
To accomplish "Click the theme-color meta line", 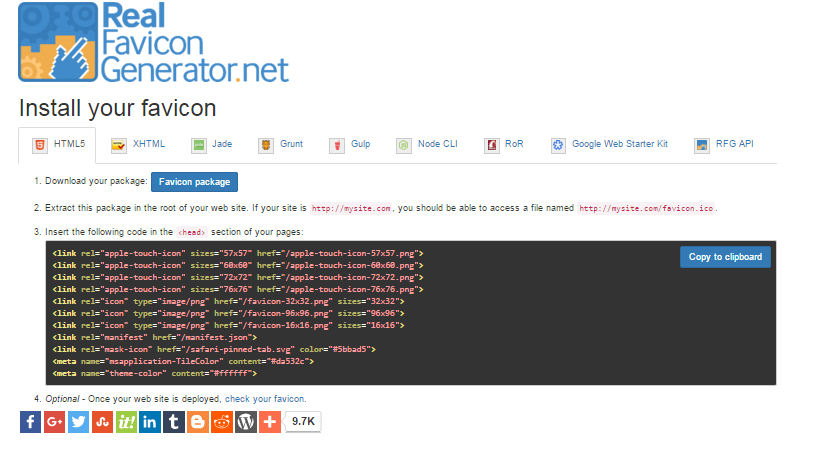I will coord(154,374).
